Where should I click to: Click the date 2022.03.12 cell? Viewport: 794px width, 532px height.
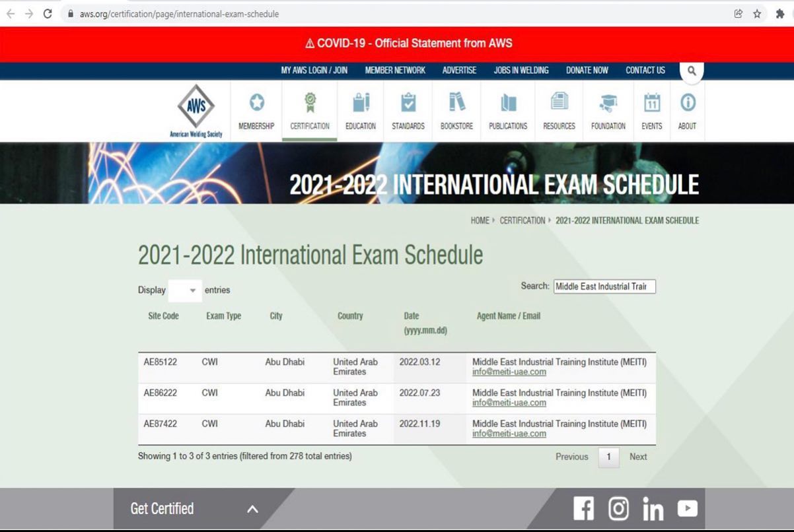click(x=419, y=362)
